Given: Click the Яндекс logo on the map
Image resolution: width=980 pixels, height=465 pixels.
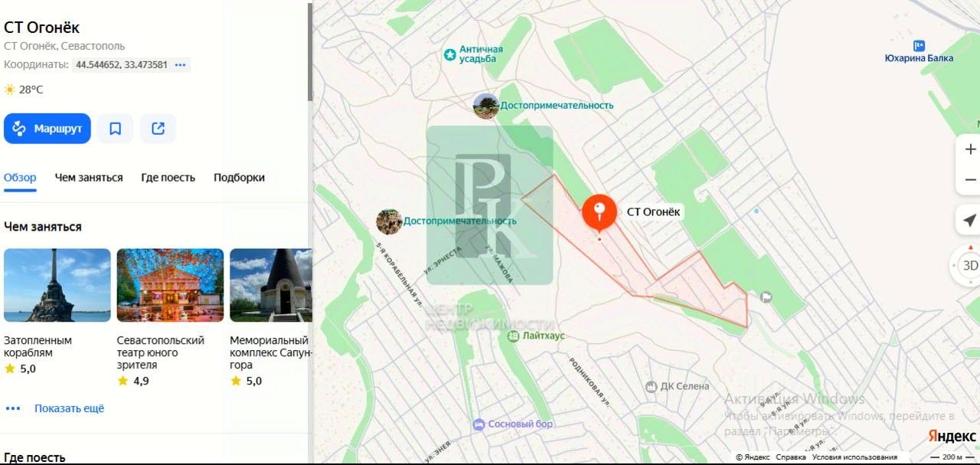Looking at the screenshot, I should point(952,436).
